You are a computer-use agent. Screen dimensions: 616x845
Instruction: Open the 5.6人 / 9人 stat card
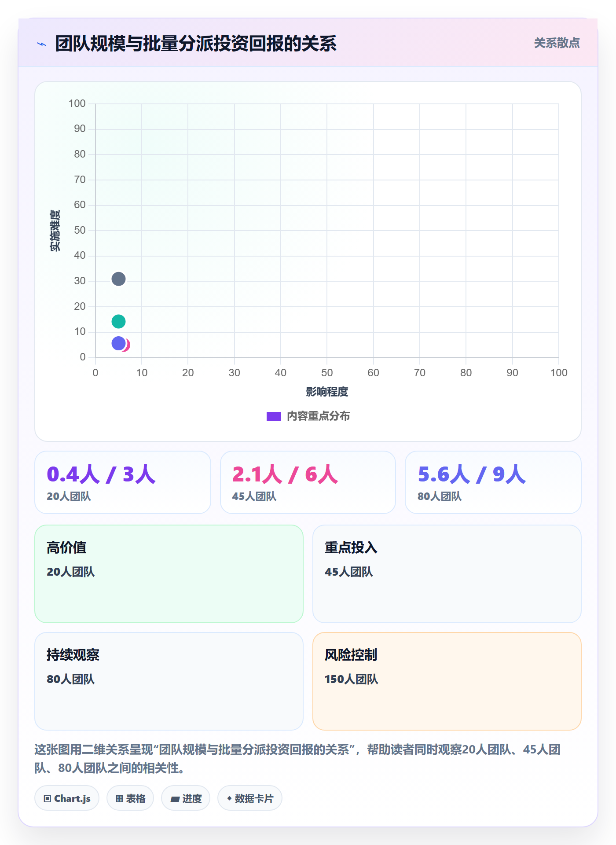click(493, 482)
